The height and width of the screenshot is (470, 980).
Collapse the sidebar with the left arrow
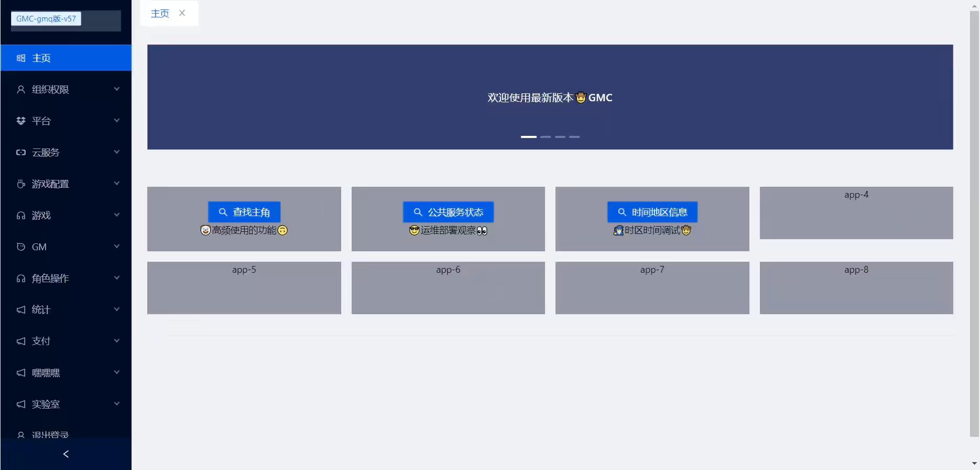click(66, 454)
